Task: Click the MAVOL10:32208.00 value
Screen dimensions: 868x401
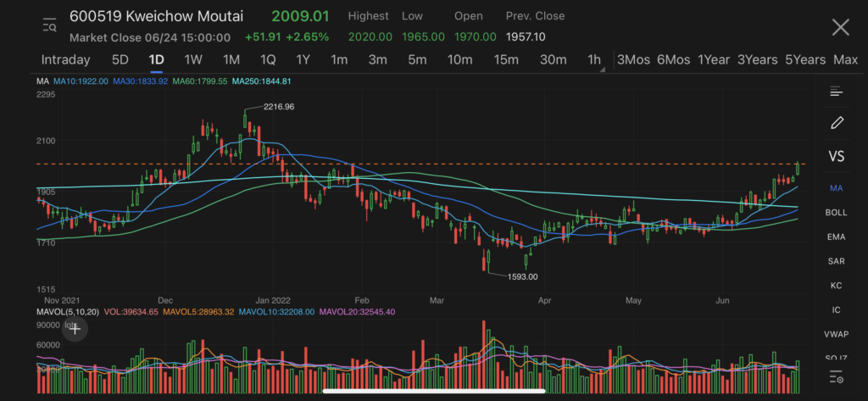Action: click(277, 312)
